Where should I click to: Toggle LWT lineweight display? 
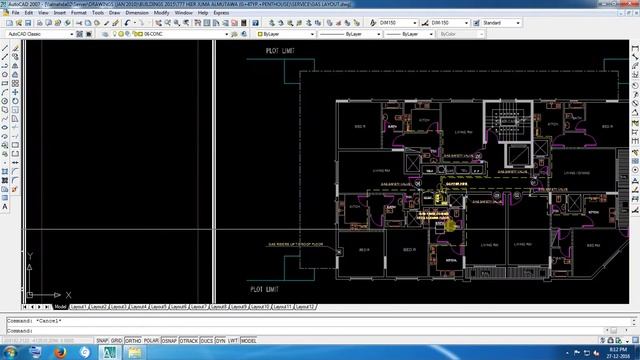pyautogui.click(x=233, y=340)
